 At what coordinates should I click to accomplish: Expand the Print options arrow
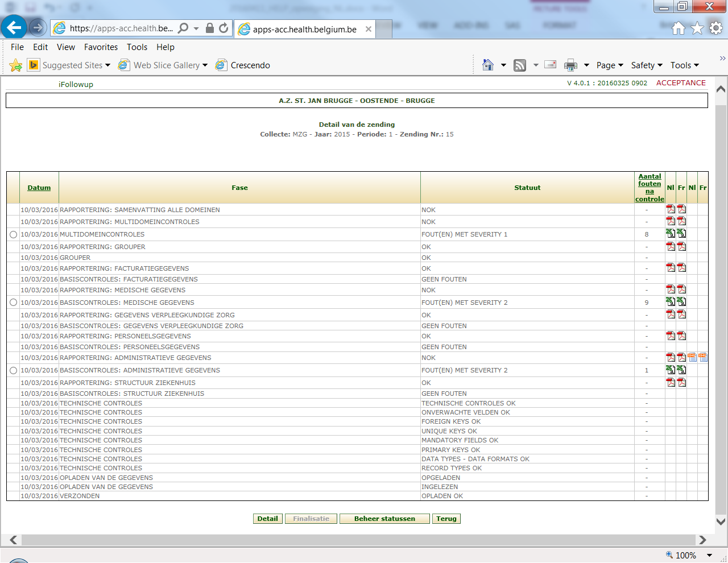coord(586,65)
